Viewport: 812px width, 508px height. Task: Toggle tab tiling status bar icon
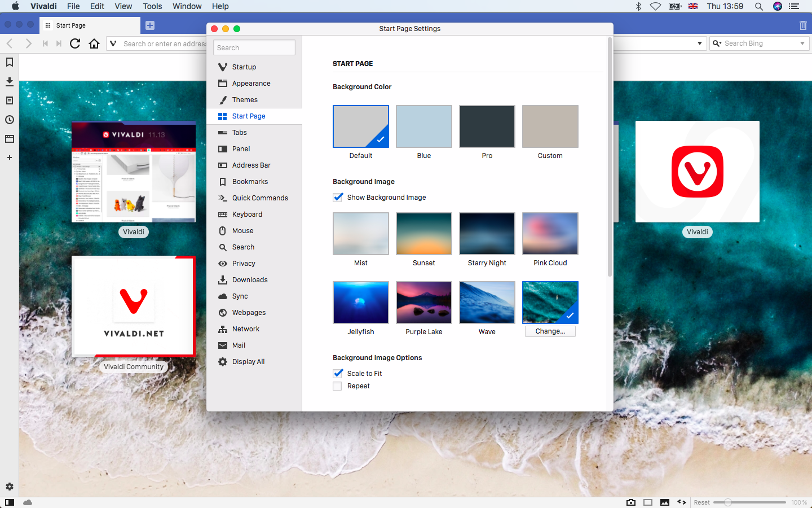[x=648, y=502]
